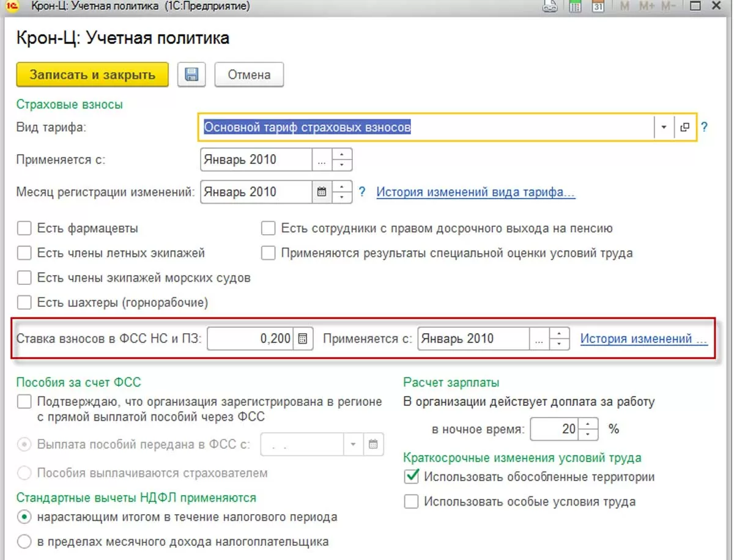Decrease month in top Применяется с field

click(x=342, y=166)
